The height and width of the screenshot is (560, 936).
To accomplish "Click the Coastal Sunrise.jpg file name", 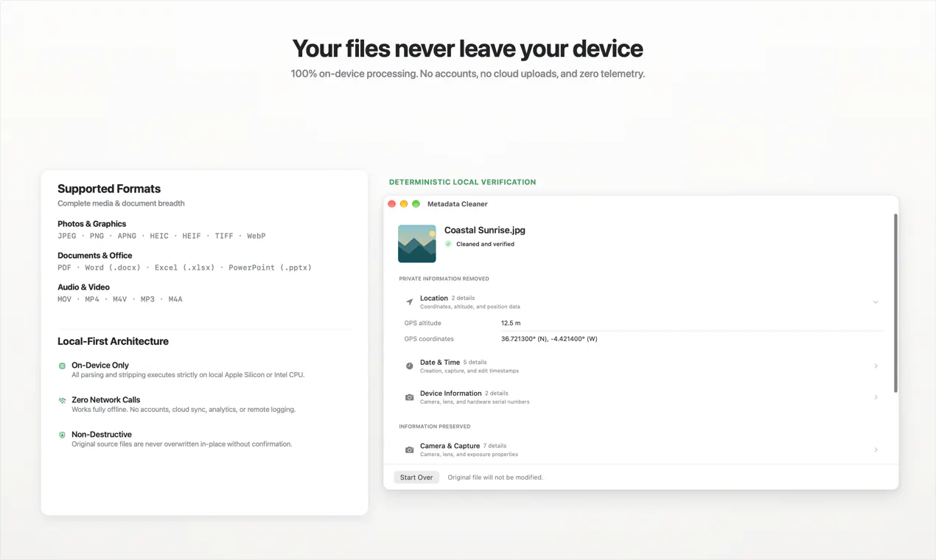I will (x=485, y=230).
